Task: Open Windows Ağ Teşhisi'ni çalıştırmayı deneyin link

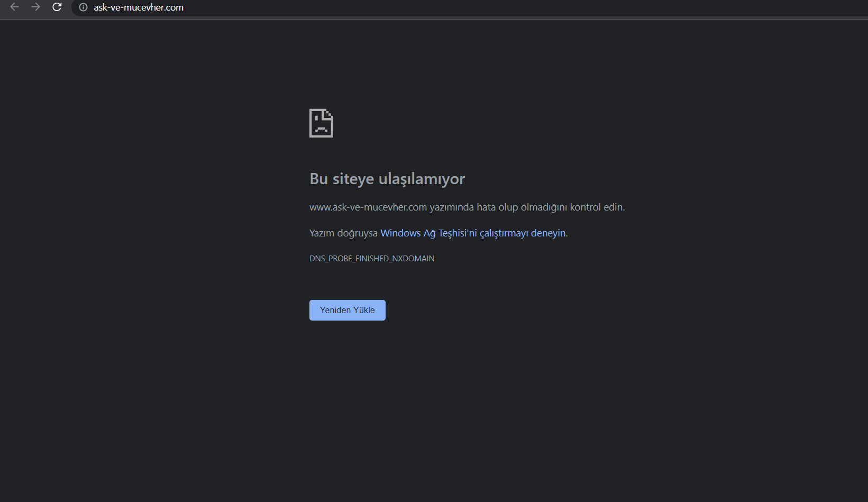Action: [x=473, y=233]
